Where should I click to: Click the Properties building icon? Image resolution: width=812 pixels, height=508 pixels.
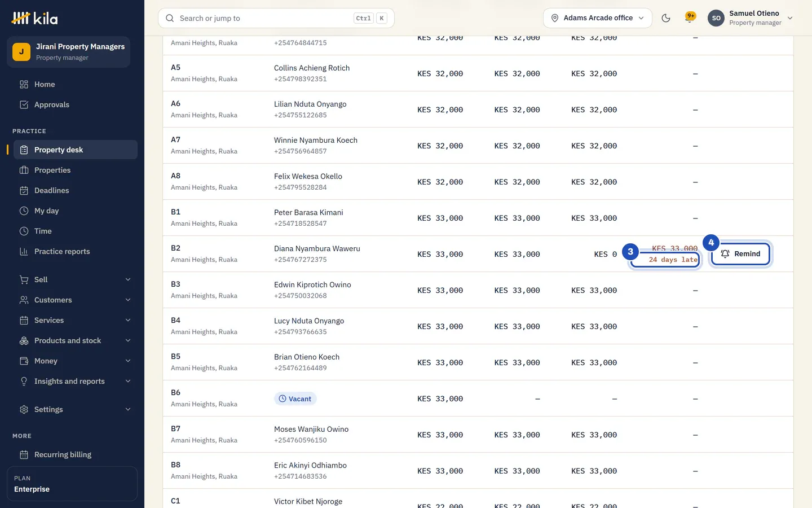[24, 170]
